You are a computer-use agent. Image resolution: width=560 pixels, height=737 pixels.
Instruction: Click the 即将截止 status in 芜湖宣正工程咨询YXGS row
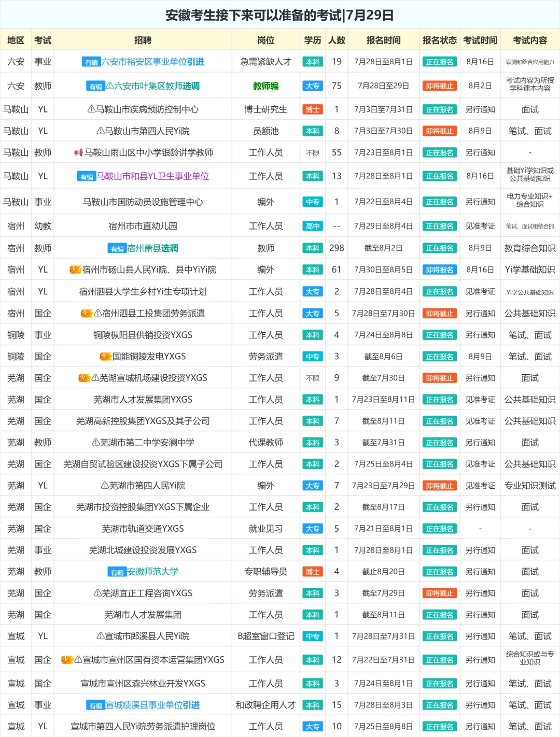[x=440, y=593]
